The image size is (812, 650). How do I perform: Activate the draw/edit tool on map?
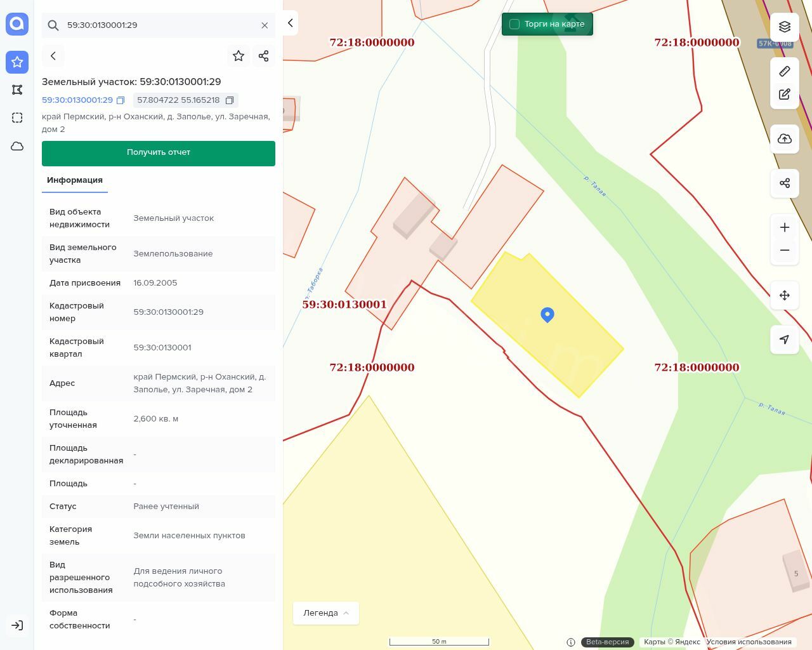coord(785,95)
